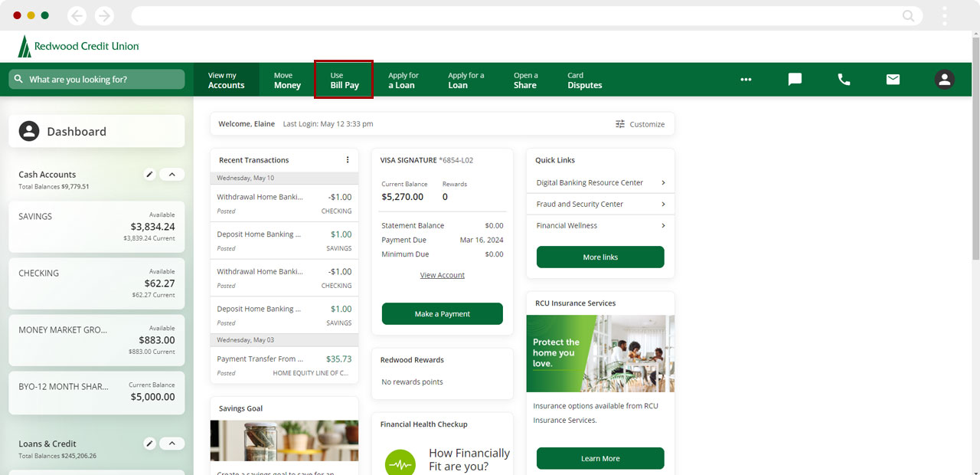Open Card Disputes menu

(x=584, y=80)
